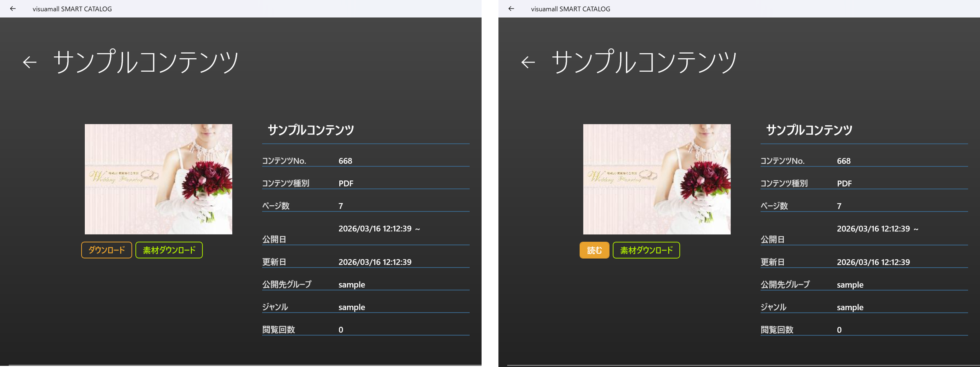The width and height of the screenshot is (980, 367).
Task: Click the 公開日 date value in left window
Action: pos(379,229)
